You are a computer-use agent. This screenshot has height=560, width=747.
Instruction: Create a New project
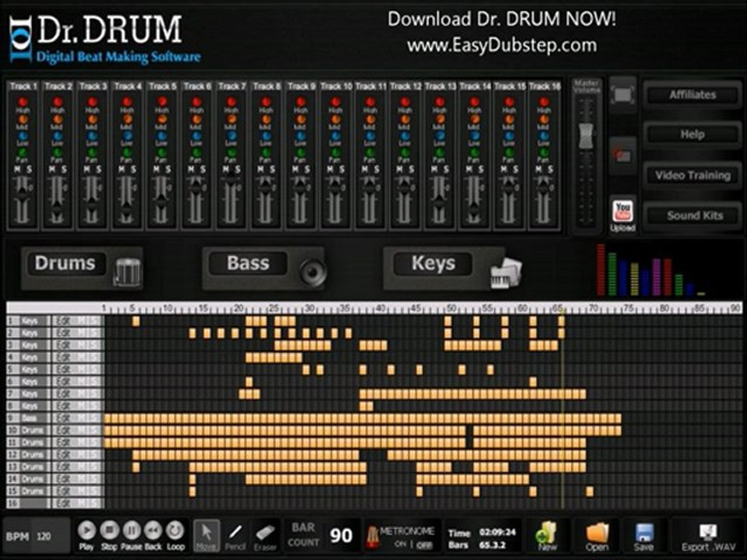tap(547, 536)
